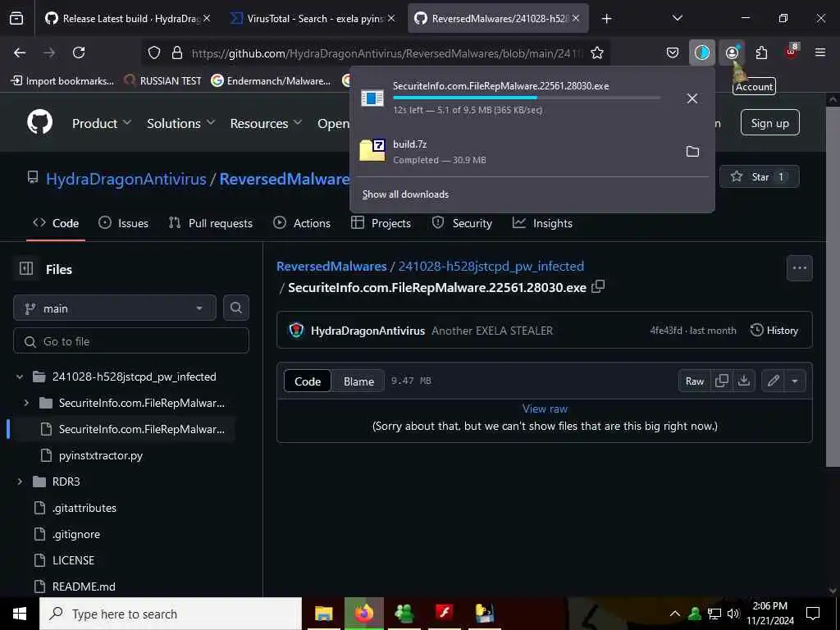Click the Windows taskbar search box
840x630 pixels.
pos(171,614)
